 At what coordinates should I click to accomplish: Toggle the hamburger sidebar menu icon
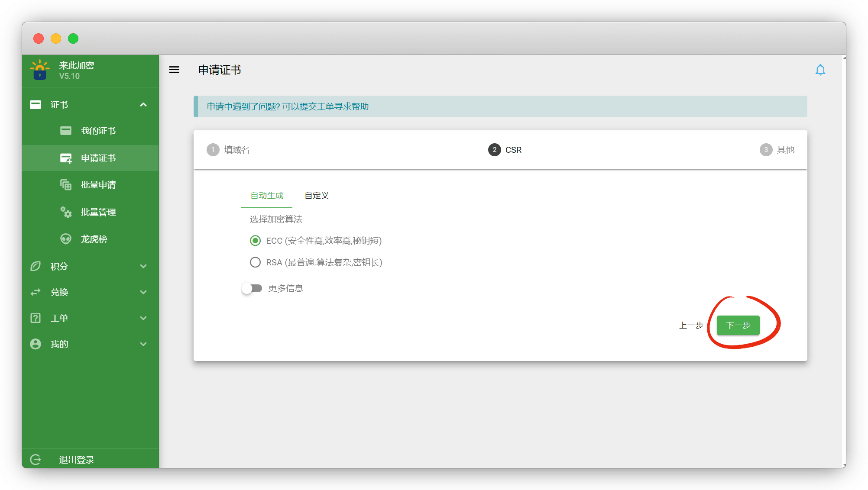click(174, 70)
